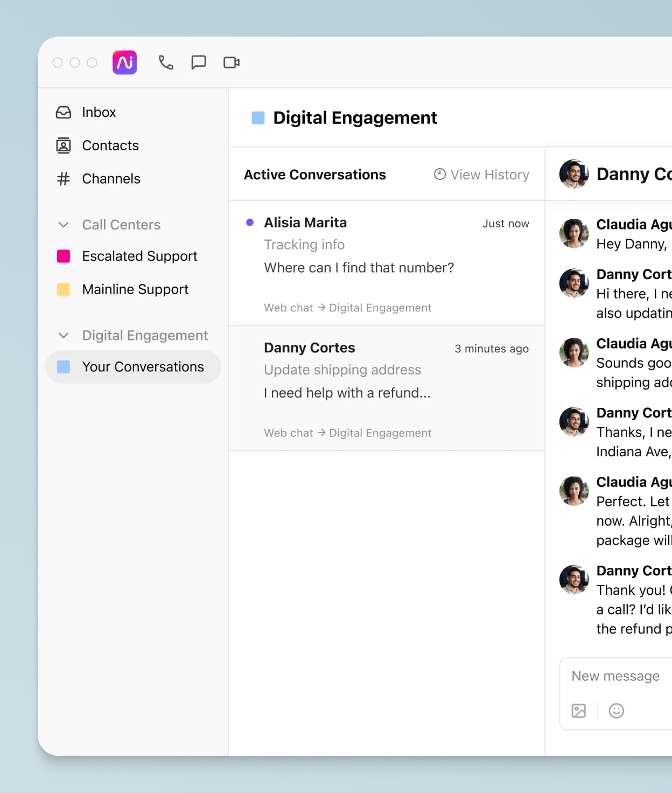This screenshot has height=793, width=672.
Task: Start a video call with the camera icon
Action: coord(232,62)
